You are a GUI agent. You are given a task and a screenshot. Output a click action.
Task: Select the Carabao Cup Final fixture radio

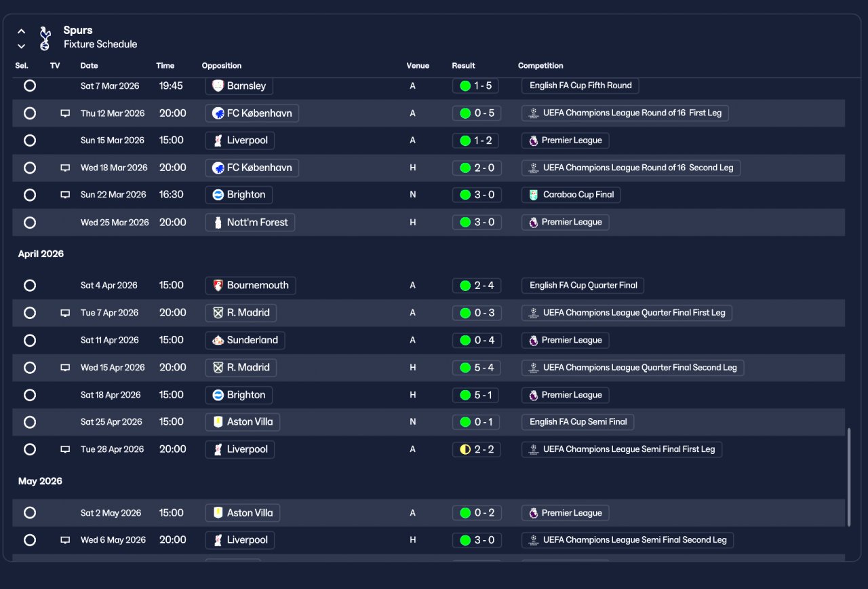tap(30, 195)
